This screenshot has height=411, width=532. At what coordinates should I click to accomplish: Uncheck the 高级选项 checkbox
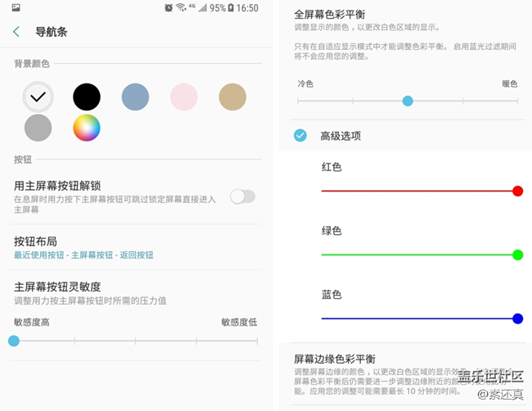300,135
